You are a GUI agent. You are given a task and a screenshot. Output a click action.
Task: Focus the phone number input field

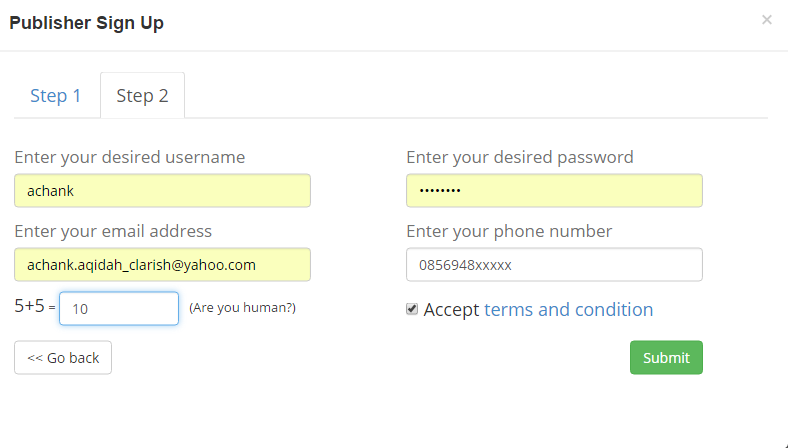[x=554, y=265]
